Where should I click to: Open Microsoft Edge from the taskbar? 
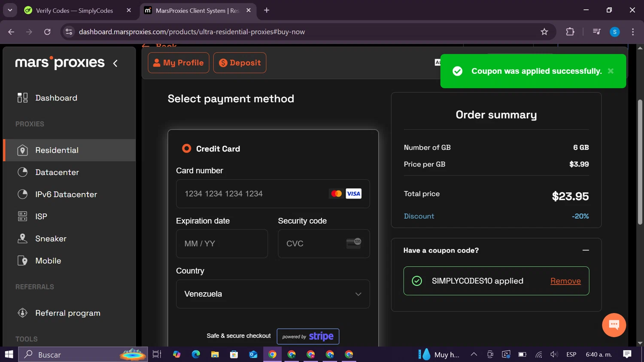click(196, 354)
